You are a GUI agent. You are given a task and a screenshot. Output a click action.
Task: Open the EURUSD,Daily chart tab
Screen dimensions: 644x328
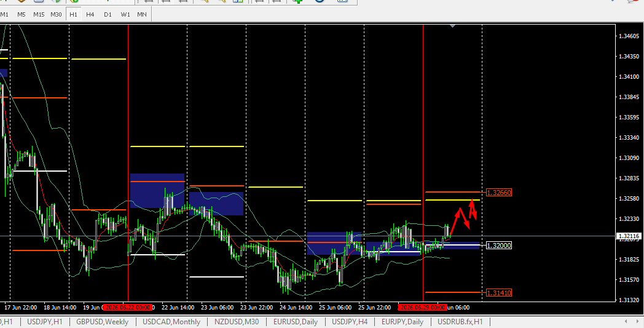pyautogui.click(x=297, y=322)
